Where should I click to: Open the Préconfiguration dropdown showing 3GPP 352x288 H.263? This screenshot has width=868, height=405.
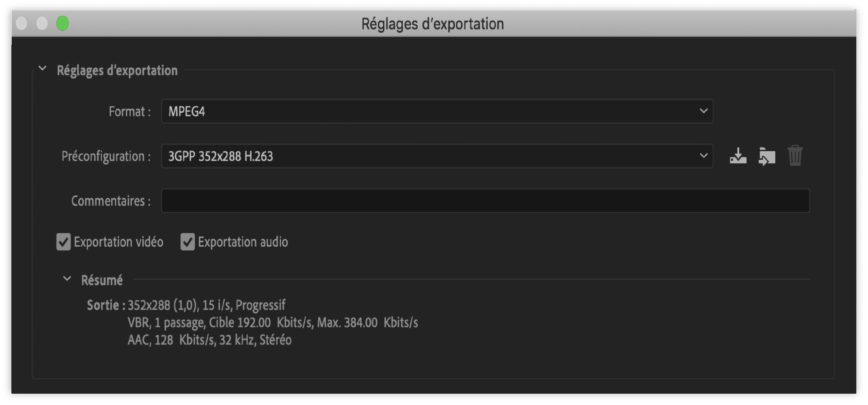437,156
